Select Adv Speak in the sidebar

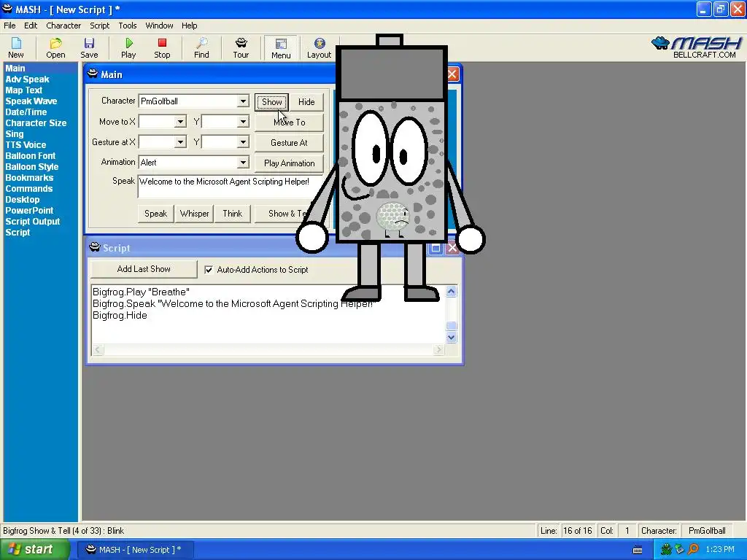tap(27, 79)
